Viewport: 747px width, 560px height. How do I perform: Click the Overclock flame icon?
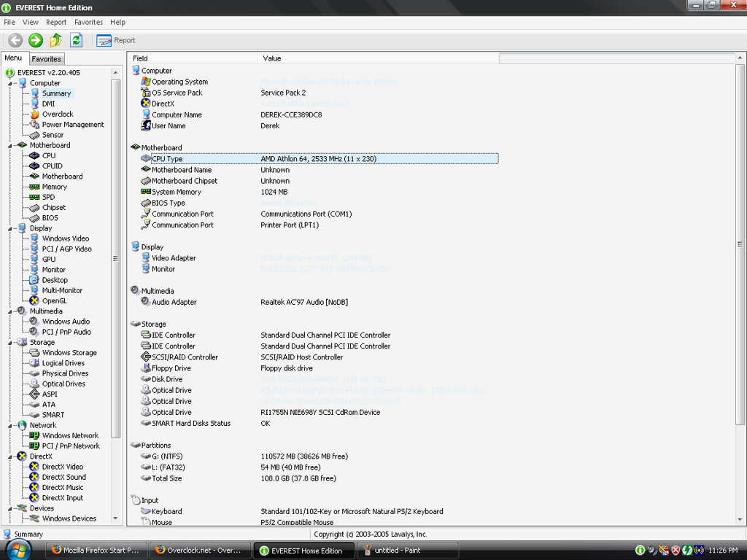pyautogui.click(x=34, y=114)
